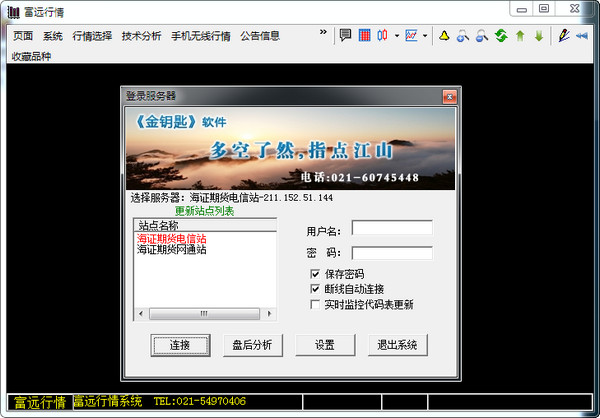Toggle the 断线自动连接 checkbox
600x418 pixels.
tap(315, 289)
